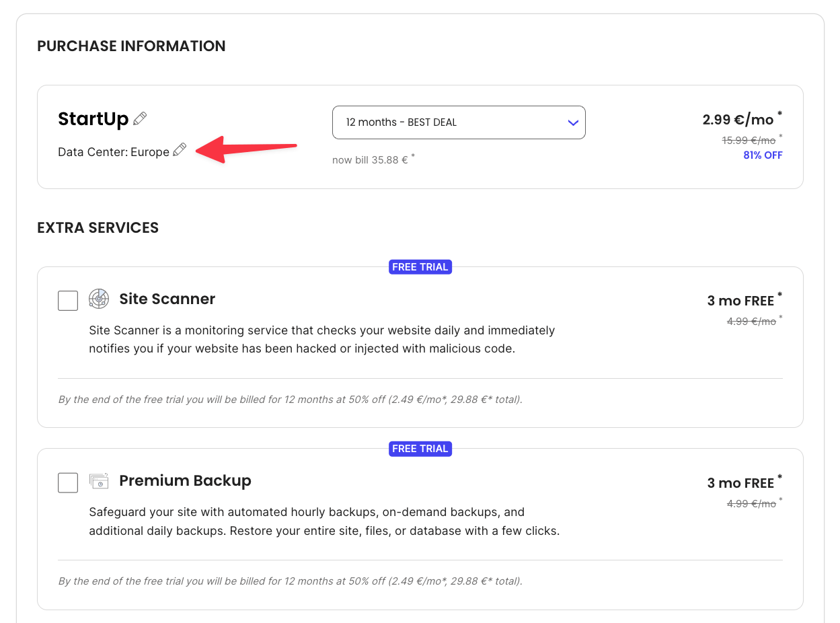Check the Premium Backup box
The height and width of the screenshot is (623, 840).
pyautogui.click(x=67, y=482)
